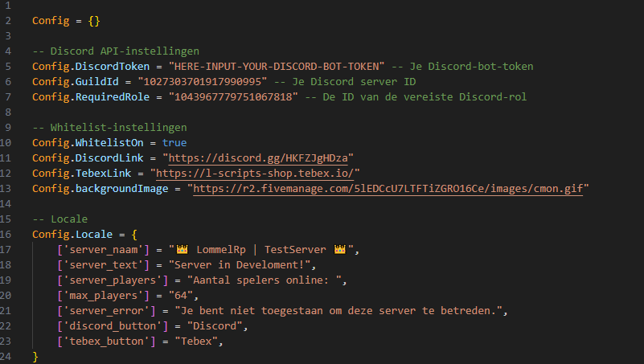
Task: Click line number 5 in the gutter
Action: [x=8, y=67]
